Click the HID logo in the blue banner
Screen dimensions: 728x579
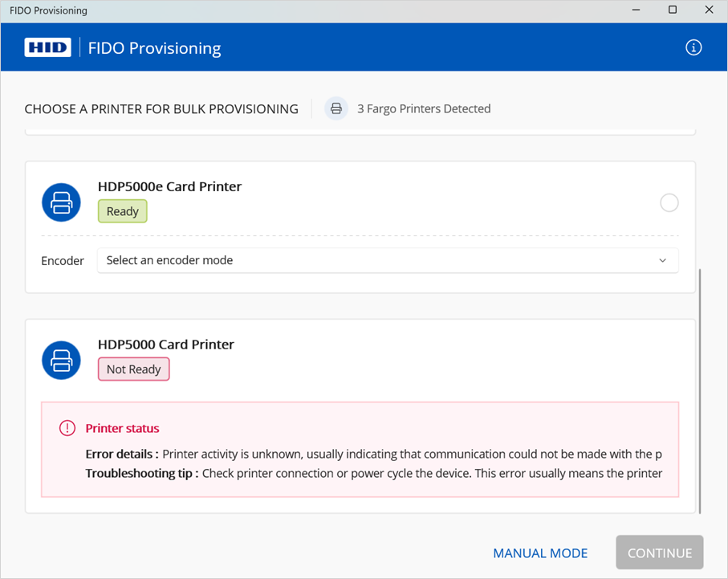47,48
